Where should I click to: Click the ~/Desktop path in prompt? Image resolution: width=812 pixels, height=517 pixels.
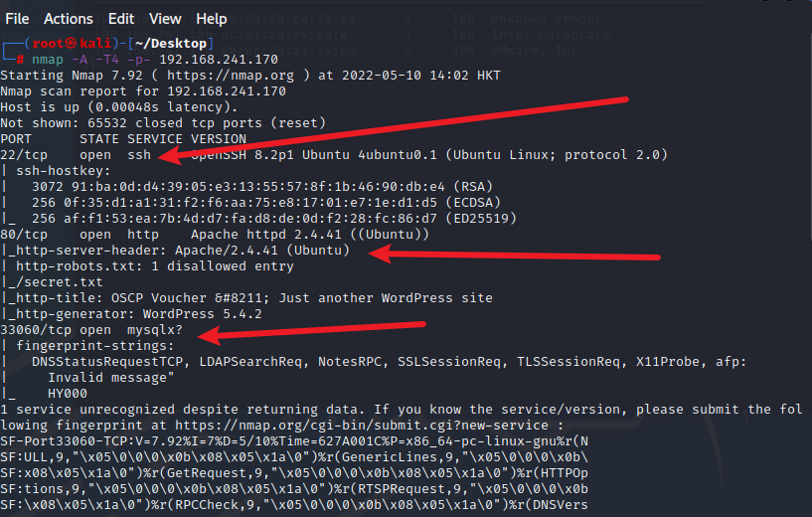point(171,43)
